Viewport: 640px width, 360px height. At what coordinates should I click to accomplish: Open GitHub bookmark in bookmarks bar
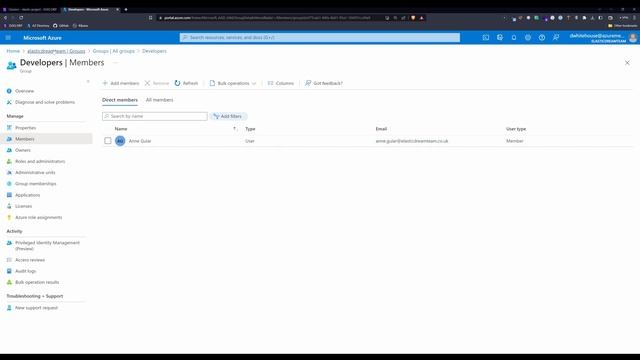tap(61, 26)
